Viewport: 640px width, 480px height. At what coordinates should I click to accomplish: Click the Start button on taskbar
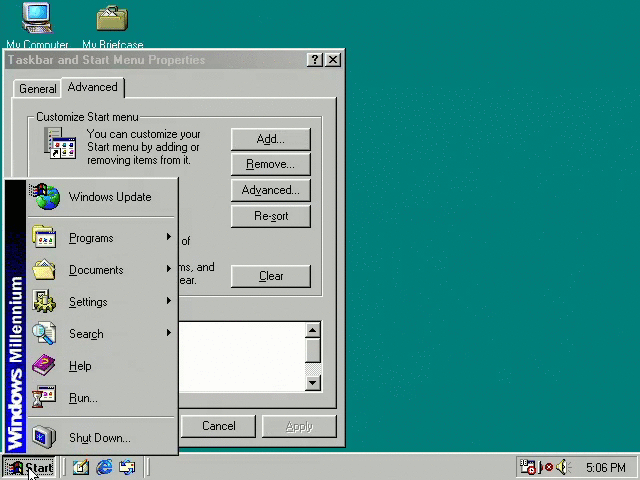pos(29,467)
